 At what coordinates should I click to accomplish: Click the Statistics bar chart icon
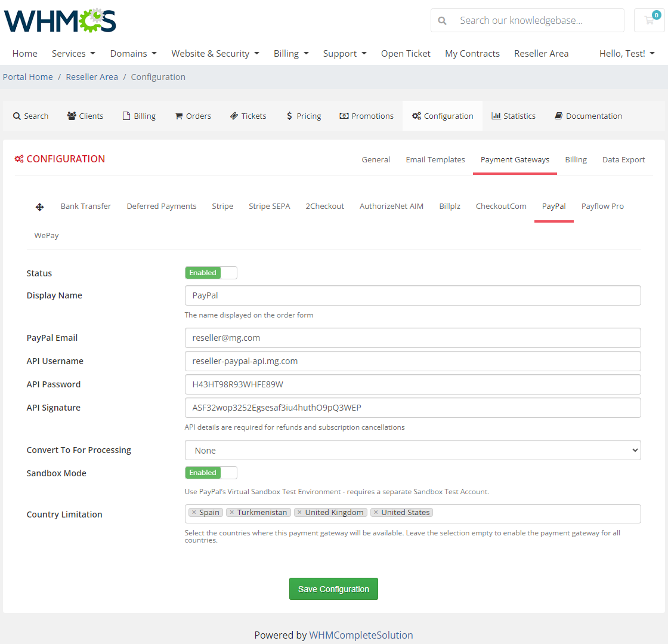tap(496, 116)
